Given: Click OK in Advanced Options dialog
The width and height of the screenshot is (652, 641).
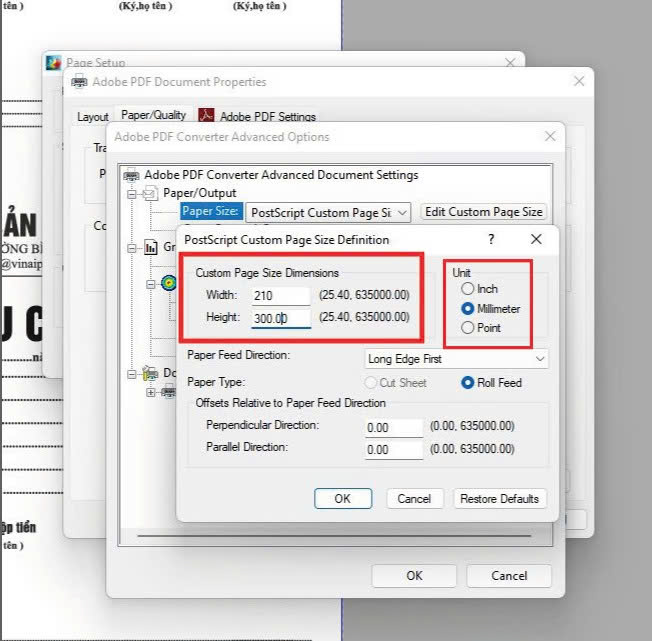Looking at the screenshot, I should pyautogui.click(x=414, y=576).
